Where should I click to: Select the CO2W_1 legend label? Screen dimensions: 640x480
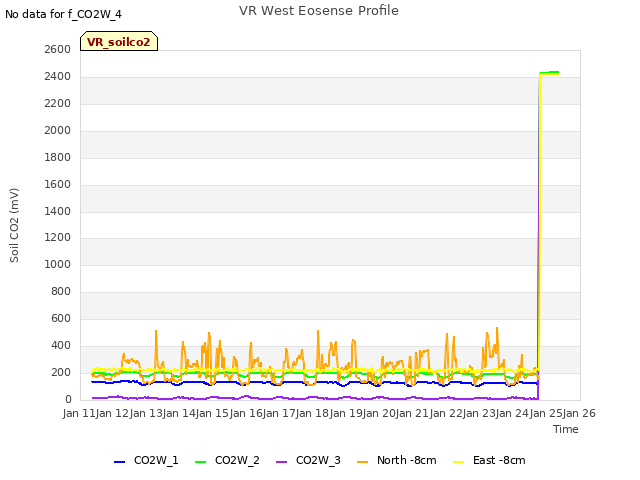pyautogui.click(x=156, y=460)
